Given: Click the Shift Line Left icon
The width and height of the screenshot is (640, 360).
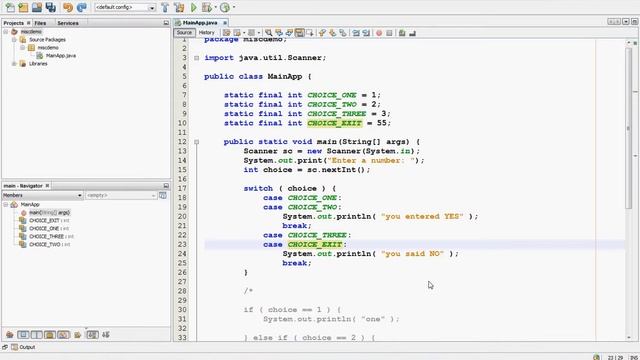Looking at the screenshot, I should pyautogui.click(x=356, y=33).
